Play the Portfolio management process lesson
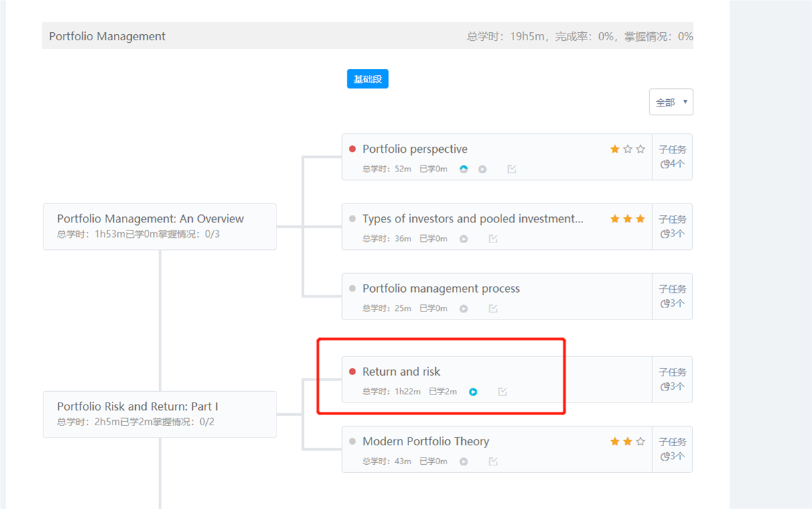812x509 pixels. (x=463, y=309)
